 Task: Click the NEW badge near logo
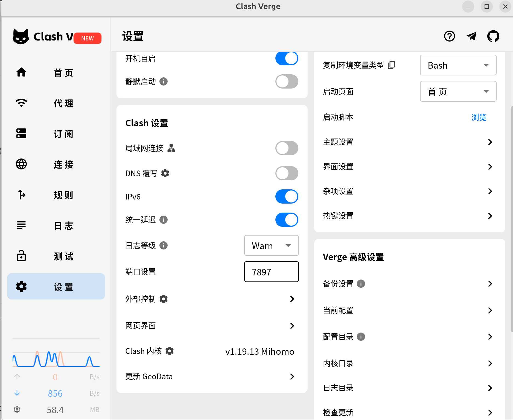point(88,38)
